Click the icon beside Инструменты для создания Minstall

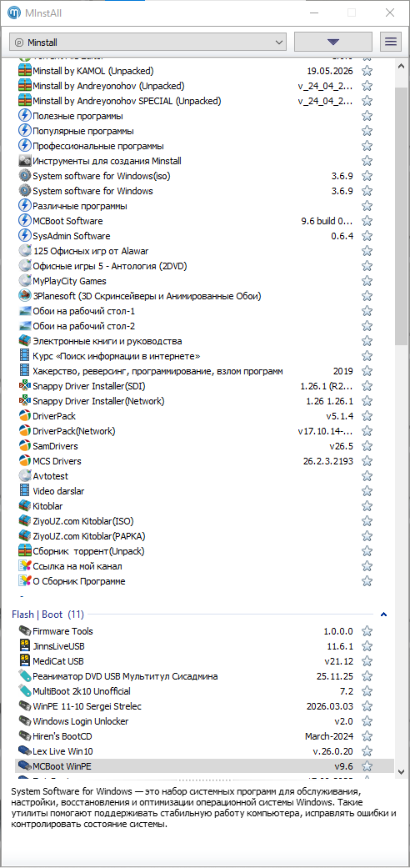point(25,161)
